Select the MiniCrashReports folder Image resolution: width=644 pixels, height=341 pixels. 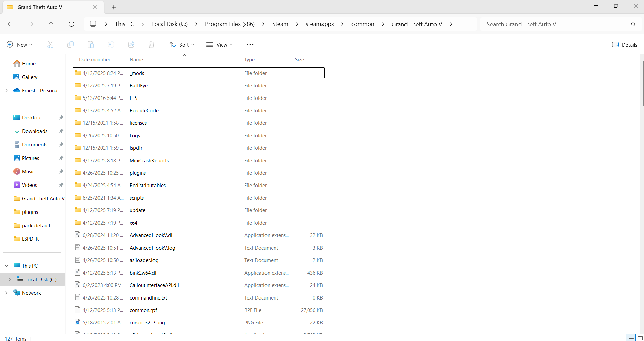click(x=199, y=160)
